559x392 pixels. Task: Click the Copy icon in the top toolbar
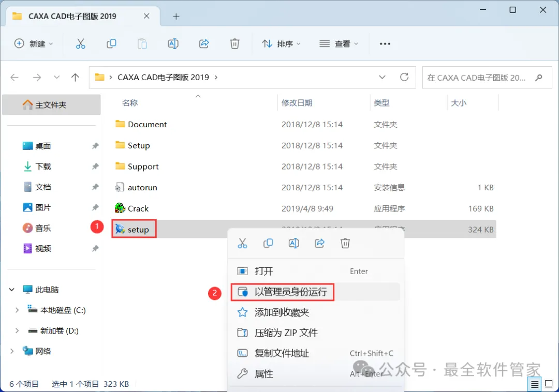coord(111,44)
